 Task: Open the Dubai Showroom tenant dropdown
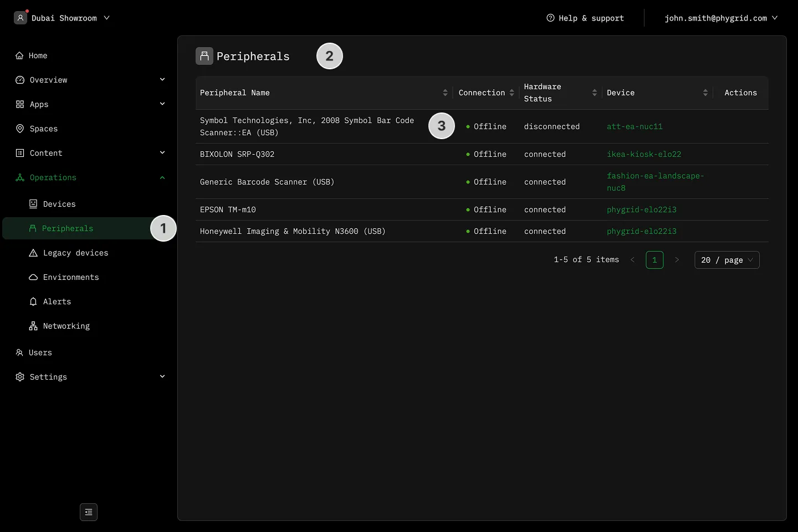62,18
